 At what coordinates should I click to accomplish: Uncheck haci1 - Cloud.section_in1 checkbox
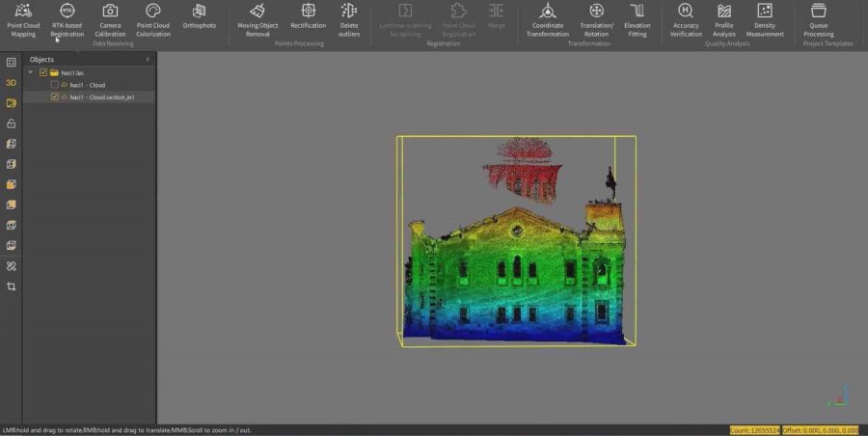coord(54,97)
